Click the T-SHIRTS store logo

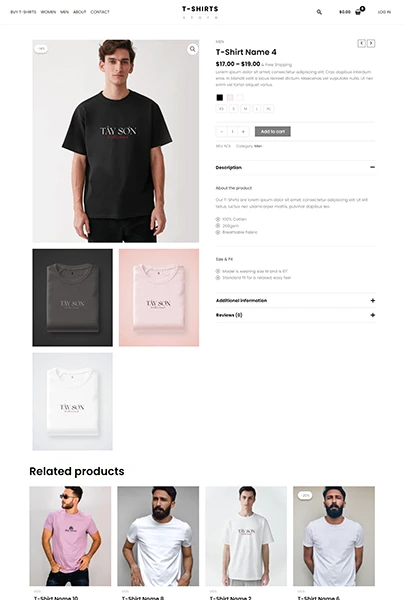coord(200,12)
